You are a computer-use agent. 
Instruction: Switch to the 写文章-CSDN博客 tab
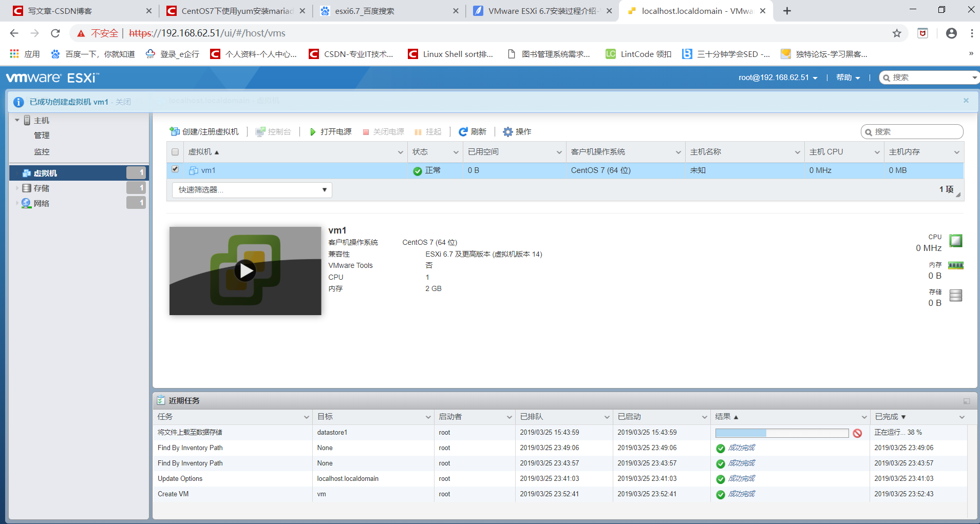pos(81,11)
